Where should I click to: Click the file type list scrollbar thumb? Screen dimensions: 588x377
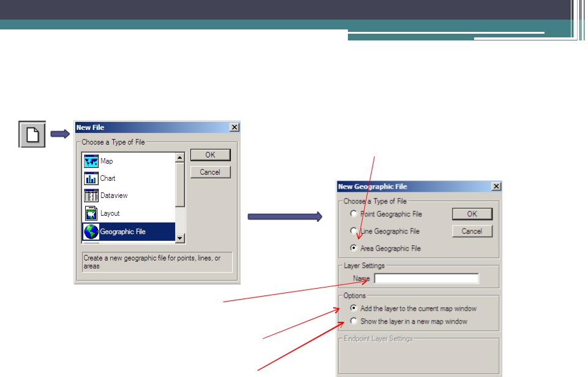click(180, 185)
